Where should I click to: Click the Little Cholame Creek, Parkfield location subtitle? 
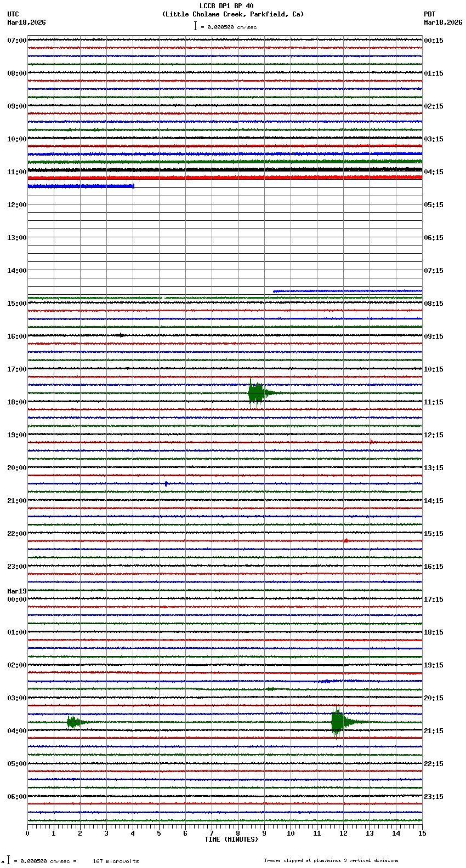pyautogui.click(x=233, y=14)
